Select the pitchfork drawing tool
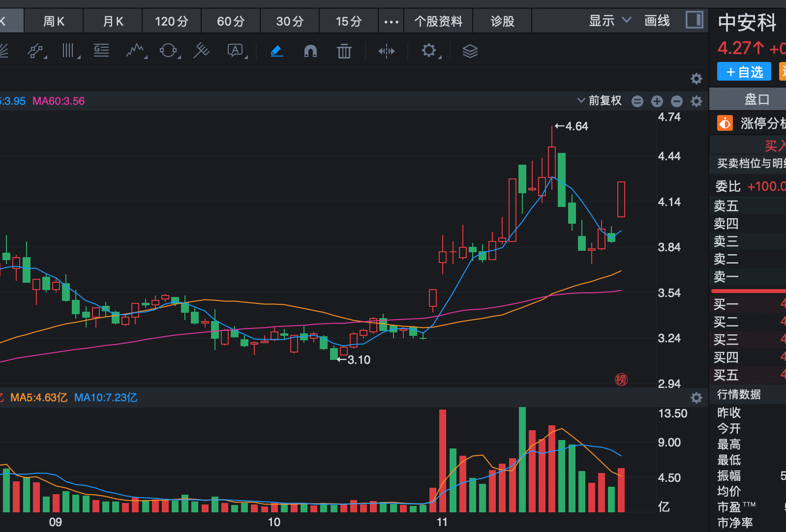Screen dimensions: 786x532 (x=202, y=51)
